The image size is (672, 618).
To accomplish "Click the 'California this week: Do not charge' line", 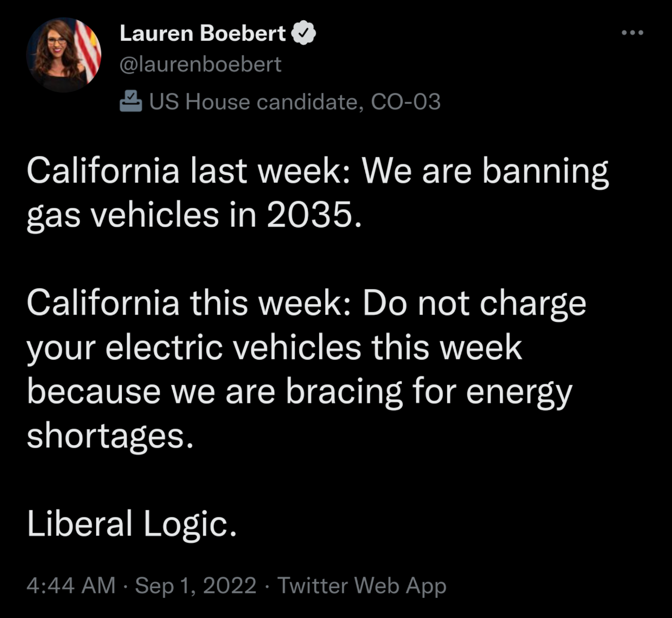I will coord(306,303).
